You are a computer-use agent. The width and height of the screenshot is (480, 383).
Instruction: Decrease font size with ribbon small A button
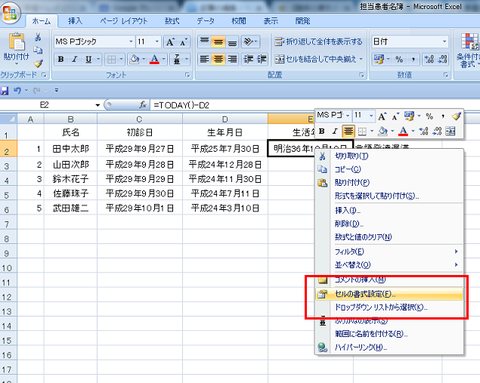coord(184,42)
